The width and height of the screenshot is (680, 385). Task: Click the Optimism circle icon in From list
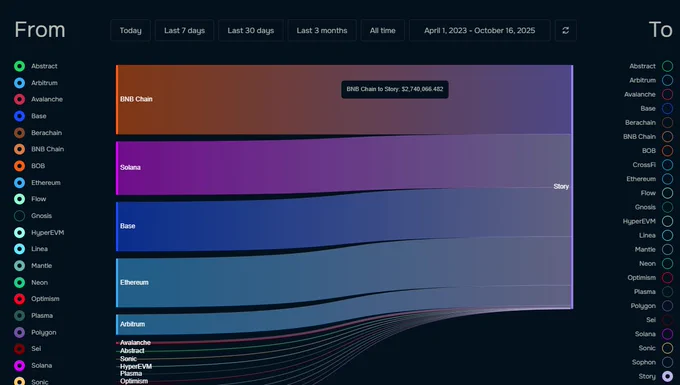20,299
